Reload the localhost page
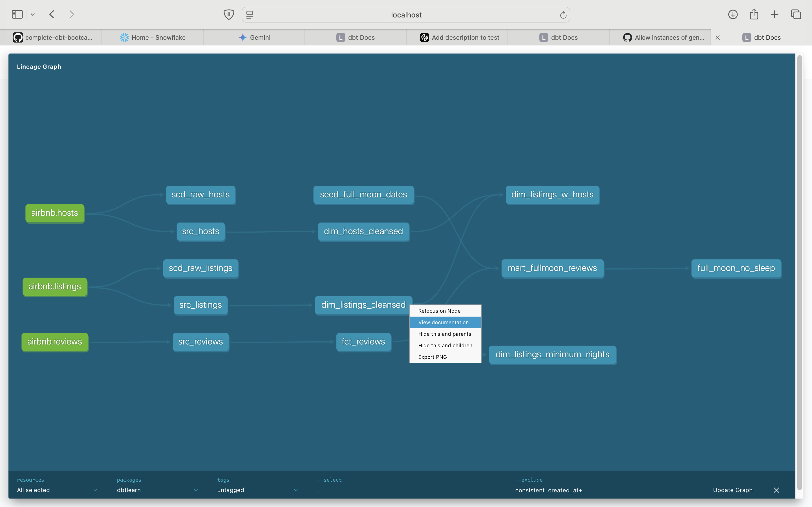This screenshot has width=812, height=507. click(x=562, y=14)
